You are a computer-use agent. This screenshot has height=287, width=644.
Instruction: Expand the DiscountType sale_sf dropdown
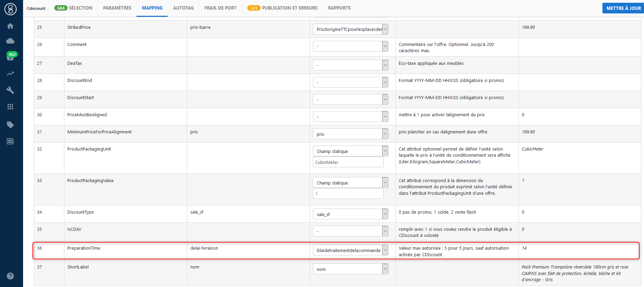[350, 214]
